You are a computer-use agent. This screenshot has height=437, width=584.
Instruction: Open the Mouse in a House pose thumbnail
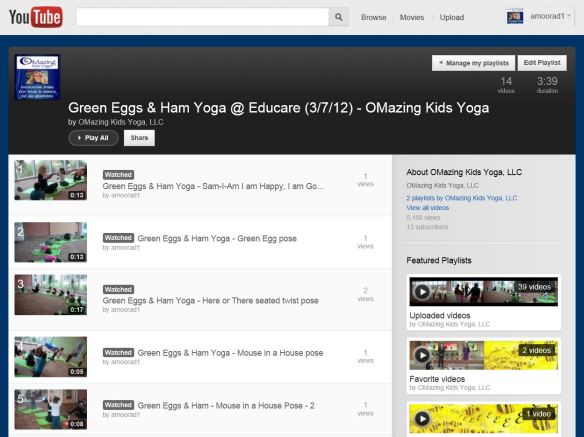click(51, 357)
